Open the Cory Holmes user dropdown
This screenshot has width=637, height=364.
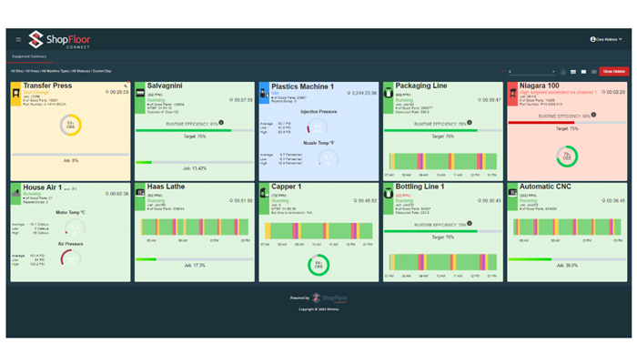click(606, 39)
